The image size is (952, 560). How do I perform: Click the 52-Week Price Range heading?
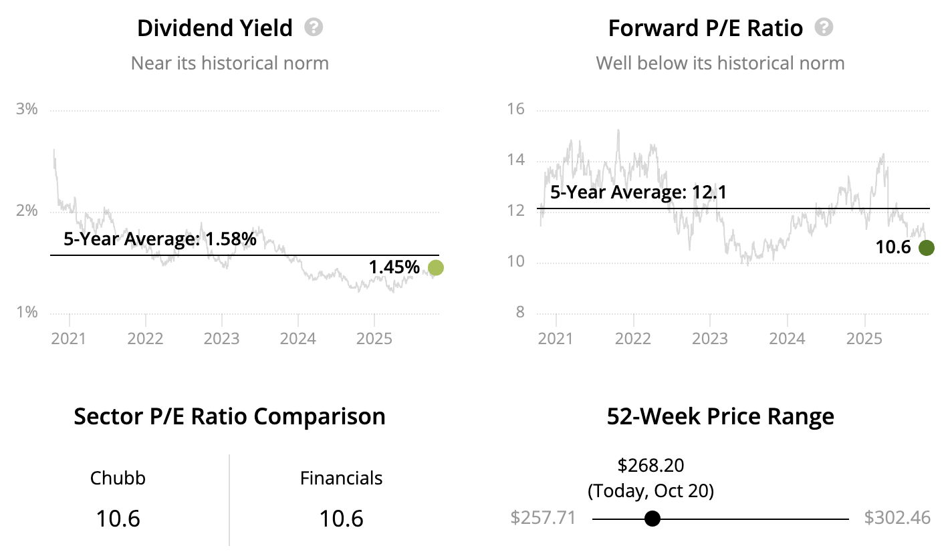tap(720, 416)
